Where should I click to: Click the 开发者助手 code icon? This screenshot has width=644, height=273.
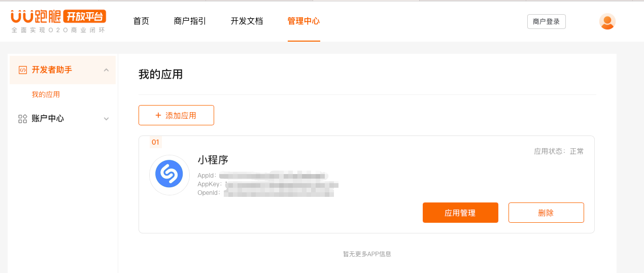coord(22,70)
